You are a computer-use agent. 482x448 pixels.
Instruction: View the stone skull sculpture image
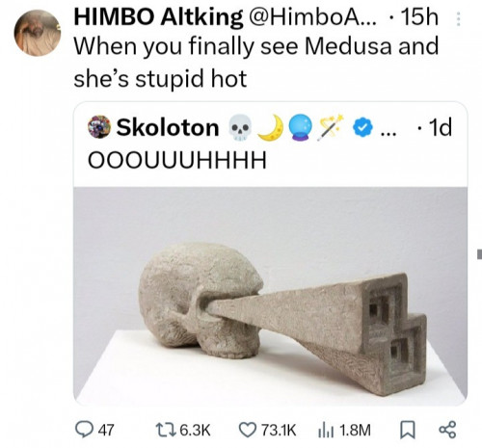tap(270, 296)
